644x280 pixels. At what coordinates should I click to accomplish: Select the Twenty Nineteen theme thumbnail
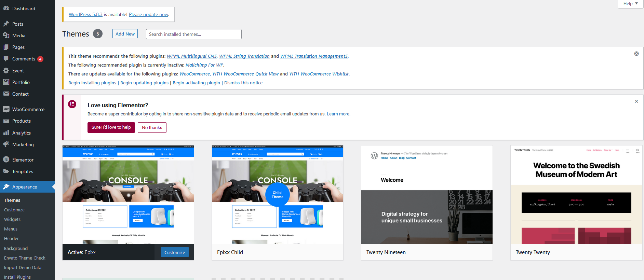coord(427,195)
